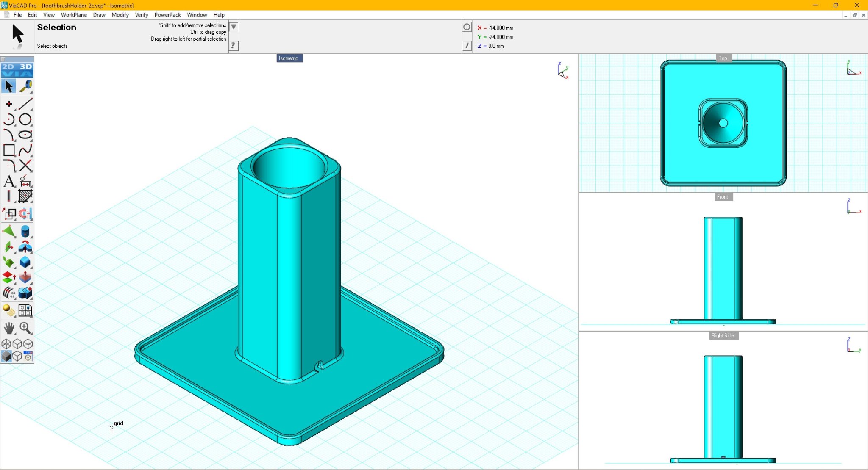Image resolution: width=868 pixels, height=470 pixels.
Task: Open the Isometric view name dropdown
Action: click(x=289, y=58)
